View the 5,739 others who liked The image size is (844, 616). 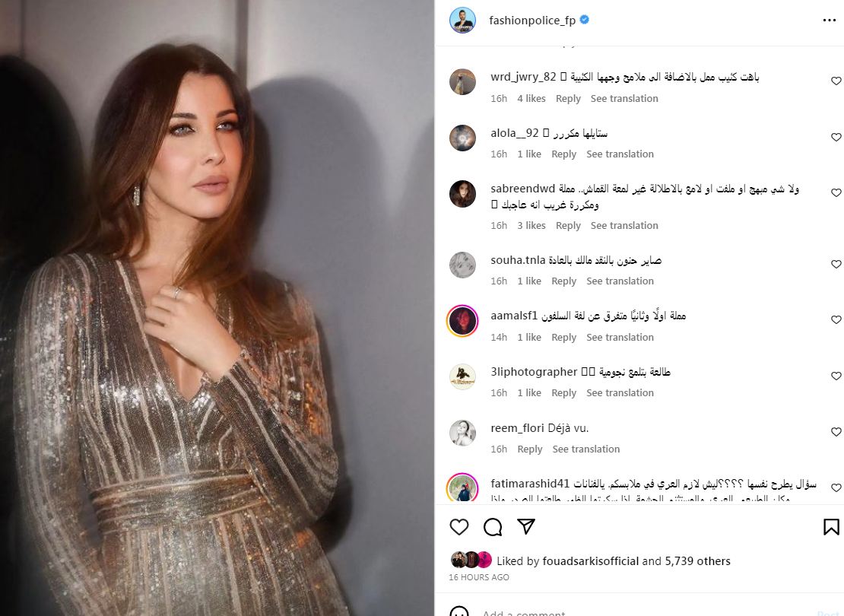[697, 561]
